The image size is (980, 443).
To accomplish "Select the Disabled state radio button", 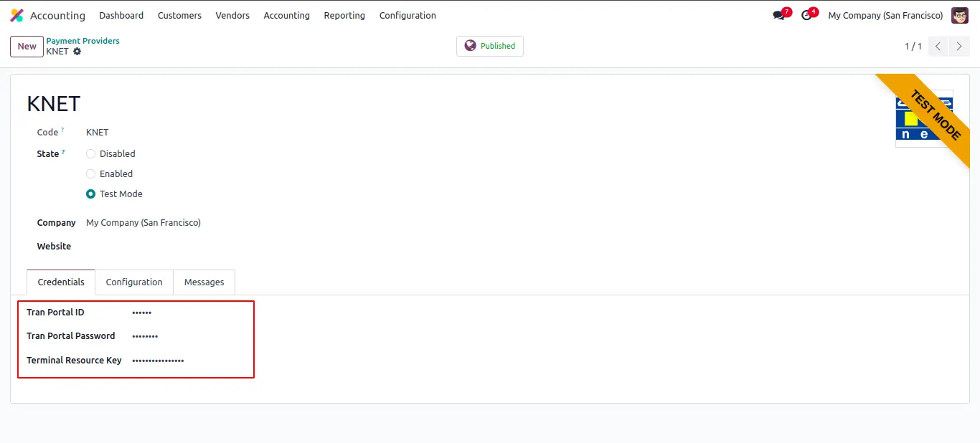I will (90, 154).
